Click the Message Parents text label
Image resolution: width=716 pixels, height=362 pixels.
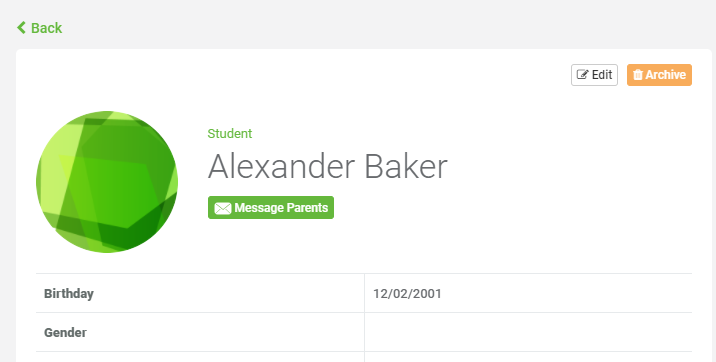coord(281,208)
